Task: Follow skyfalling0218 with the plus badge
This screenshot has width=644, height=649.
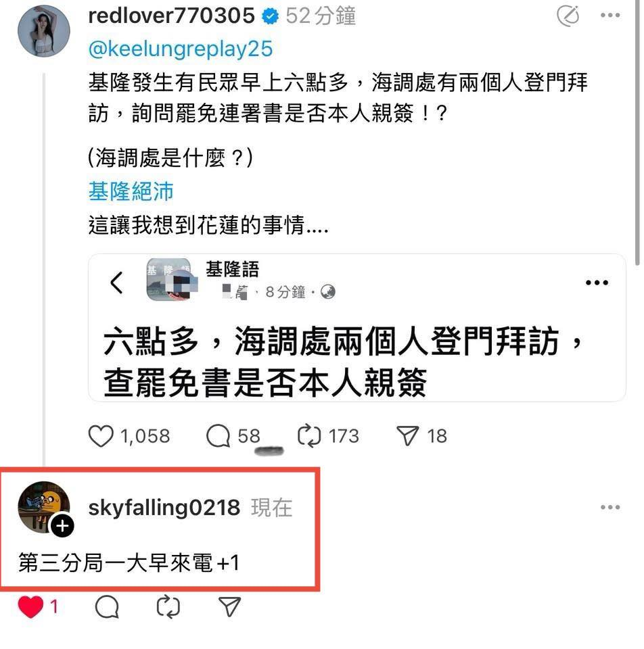Action: click(62, 526)
